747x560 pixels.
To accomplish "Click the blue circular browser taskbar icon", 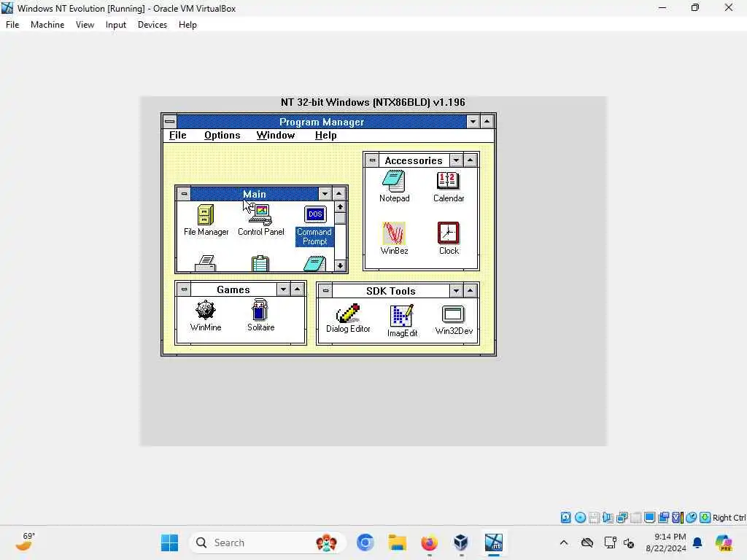I will click(x=365, y=542).
